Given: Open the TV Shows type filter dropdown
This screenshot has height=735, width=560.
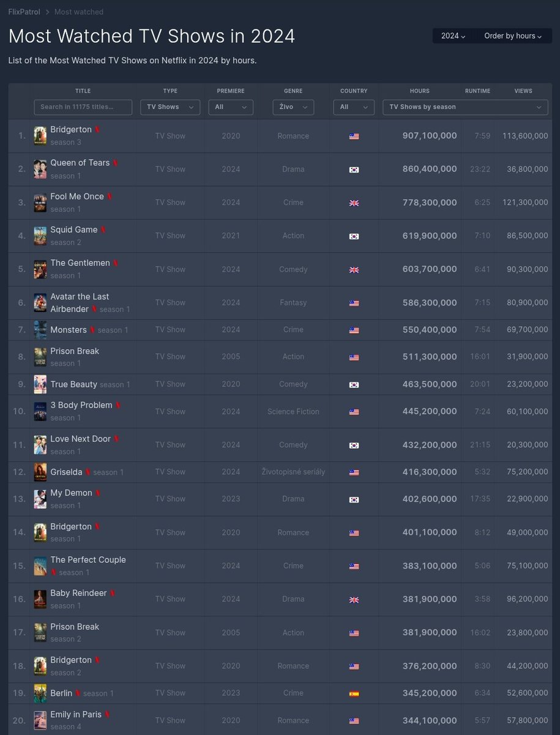Looking at the screenshot, I should [x=170, y=107].
